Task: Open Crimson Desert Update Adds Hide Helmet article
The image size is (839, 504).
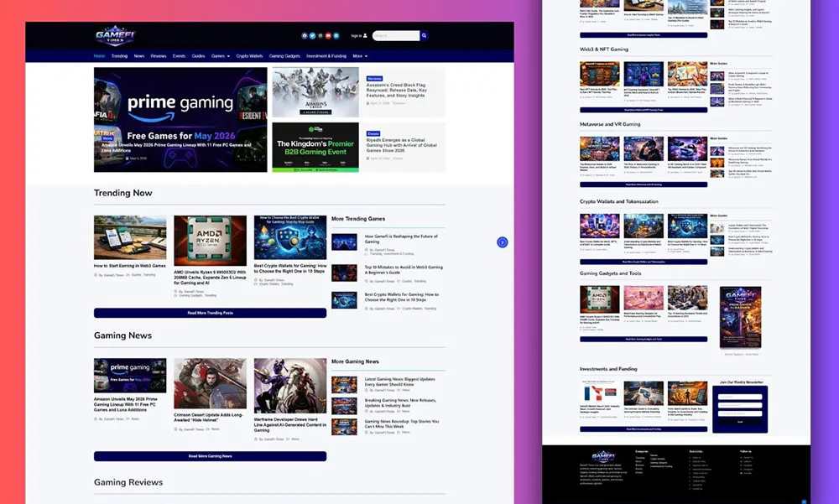Action: click(x=208, y=418)
